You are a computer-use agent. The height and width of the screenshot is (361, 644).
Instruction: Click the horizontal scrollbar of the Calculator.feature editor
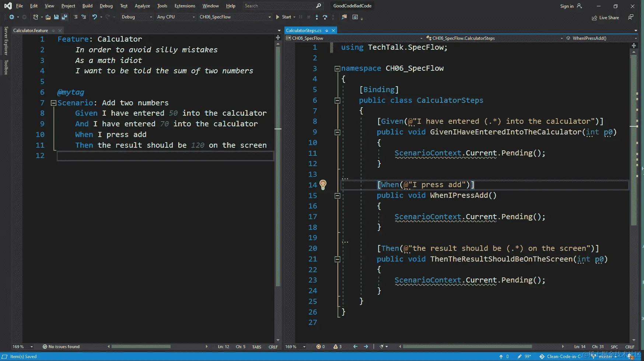coord(141,347)
